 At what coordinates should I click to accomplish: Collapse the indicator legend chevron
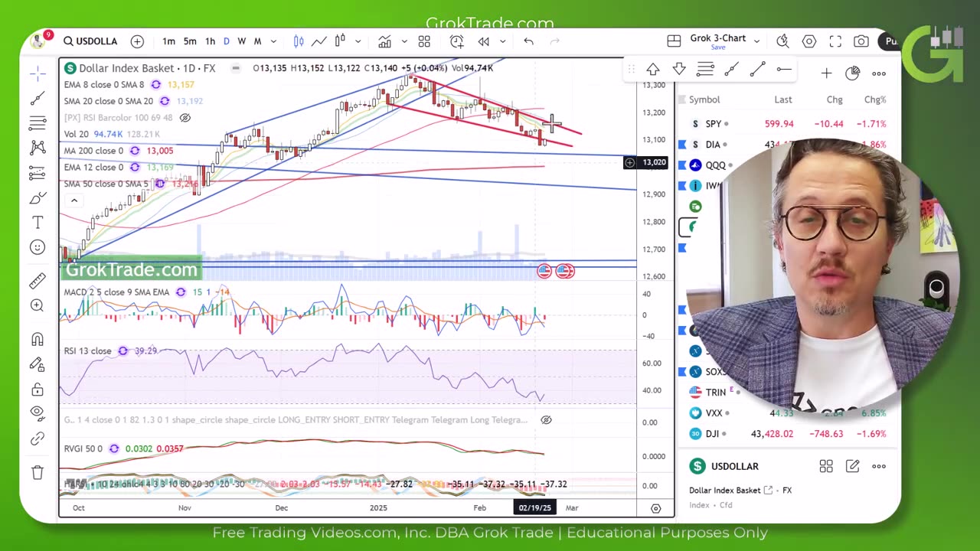pyautogui.click(x=74, y=201)
